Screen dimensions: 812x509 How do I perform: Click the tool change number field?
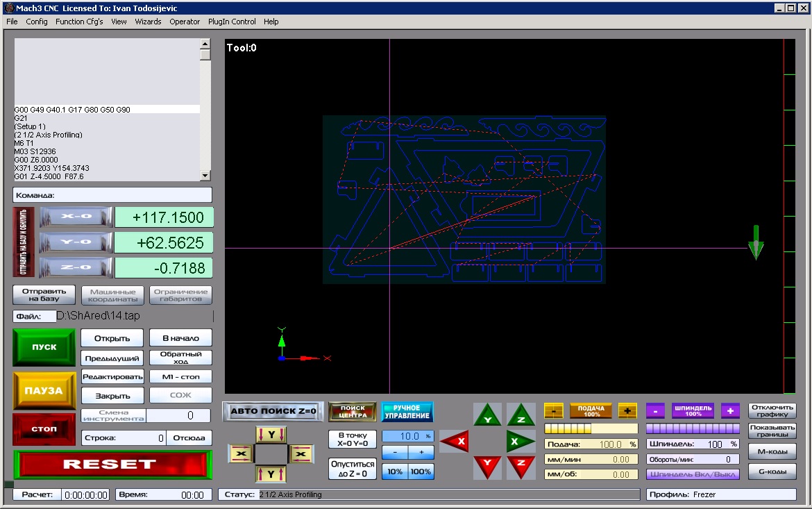[178, 416]
